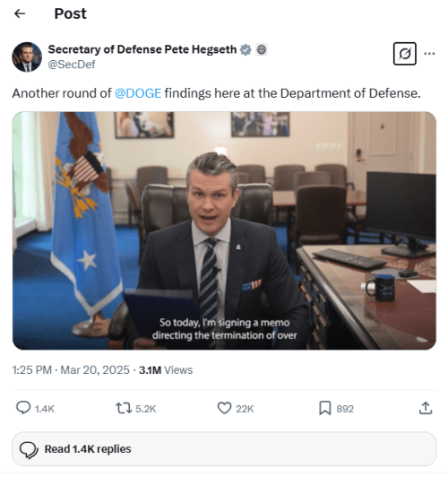448x494 pixels.
Task: Open the share upload-arrow menu
Action: coord(426,408)
